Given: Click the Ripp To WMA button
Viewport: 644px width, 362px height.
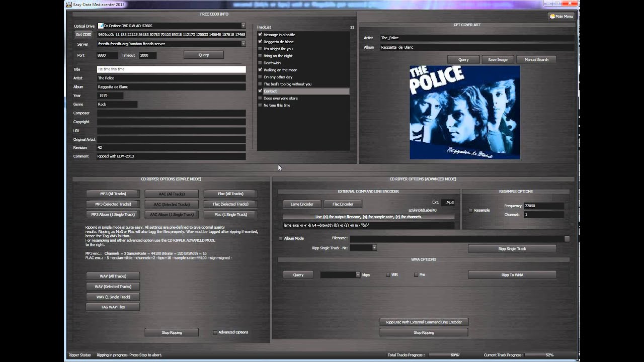Looking at the screenshot, I should pyautogui.click(x=512, y=275).
